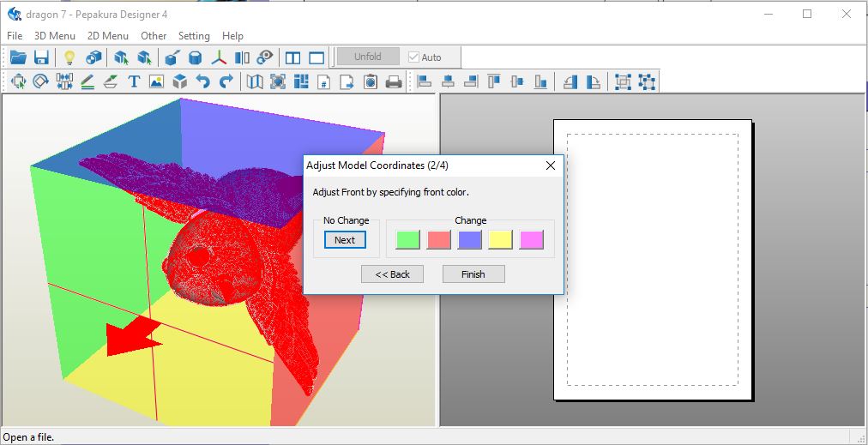Choose the red front color swatch

pos(439,240)
